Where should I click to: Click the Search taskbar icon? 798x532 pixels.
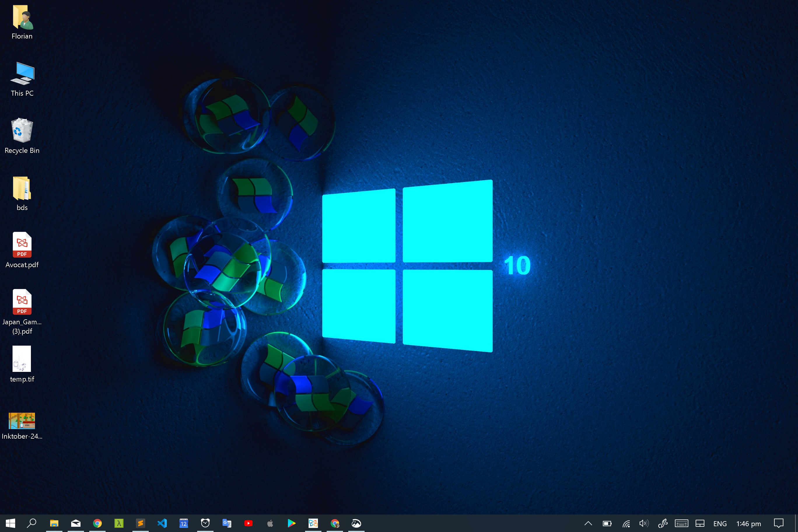pyautogui.click(x=32, y=522)
